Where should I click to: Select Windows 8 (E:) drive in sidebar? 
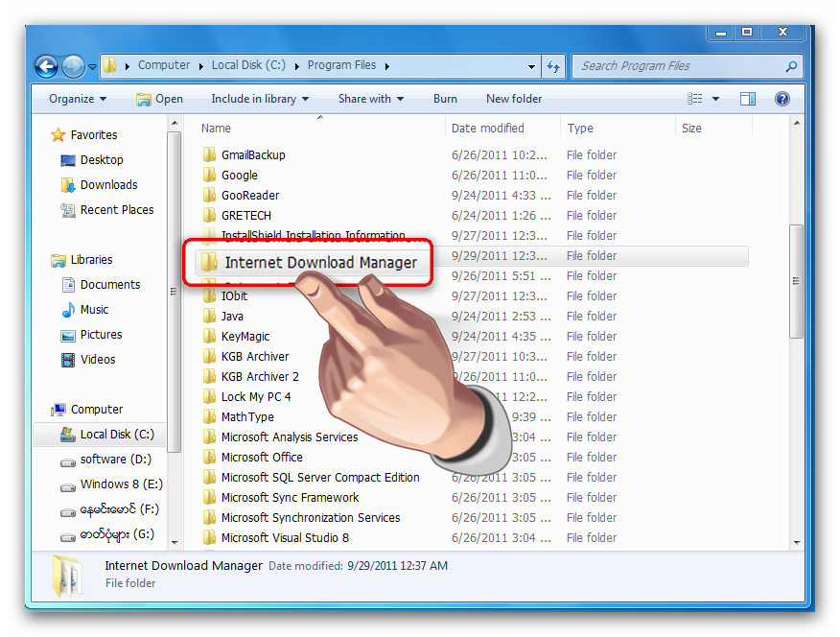click(x=111, y=484)
